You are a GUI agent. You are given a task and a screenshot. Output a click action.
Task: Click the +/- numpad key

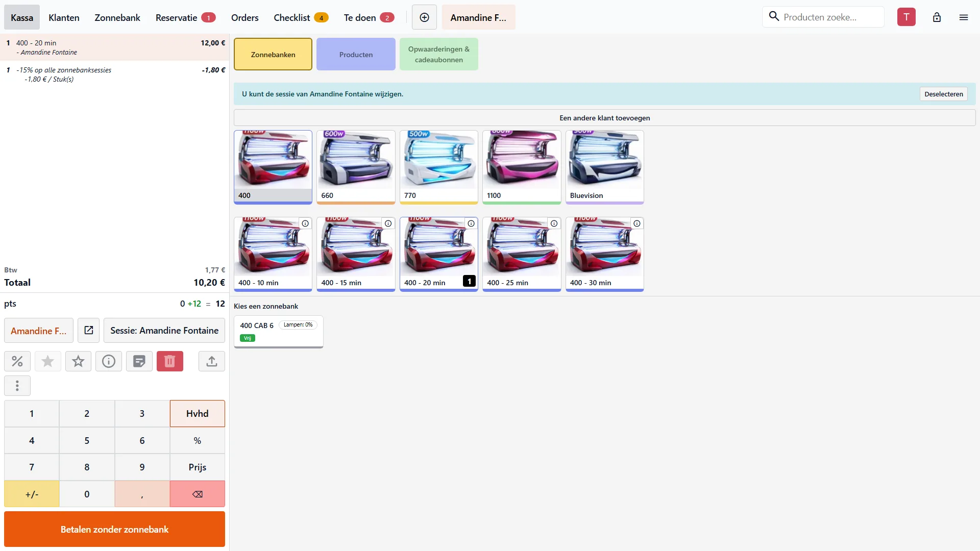pos(32,494)
